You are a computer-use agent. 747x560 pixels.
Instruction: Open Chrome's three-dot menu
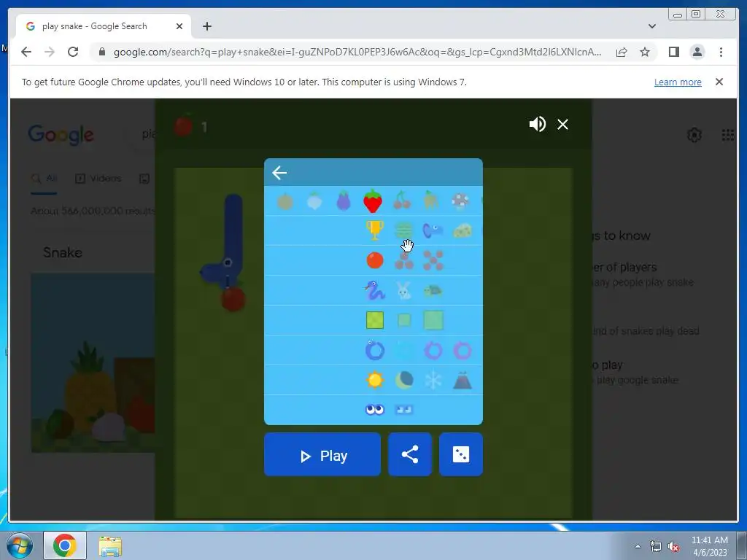pos(721,52)
